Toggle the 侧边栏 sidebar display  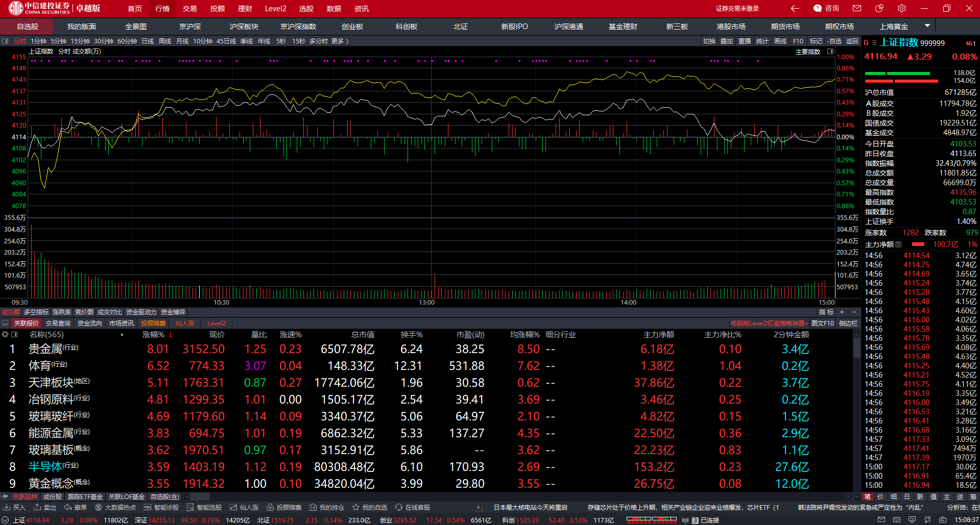tap(848, 323)
